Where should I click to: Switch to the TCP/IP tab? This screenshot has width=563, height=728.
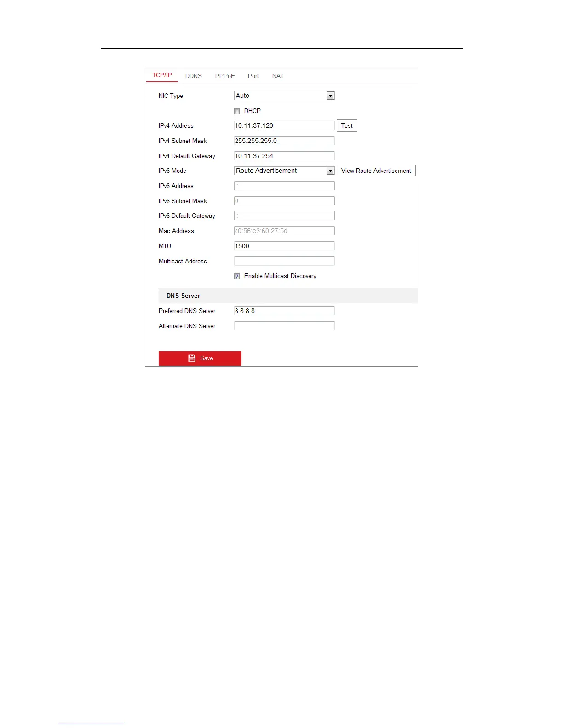[162, 75]
